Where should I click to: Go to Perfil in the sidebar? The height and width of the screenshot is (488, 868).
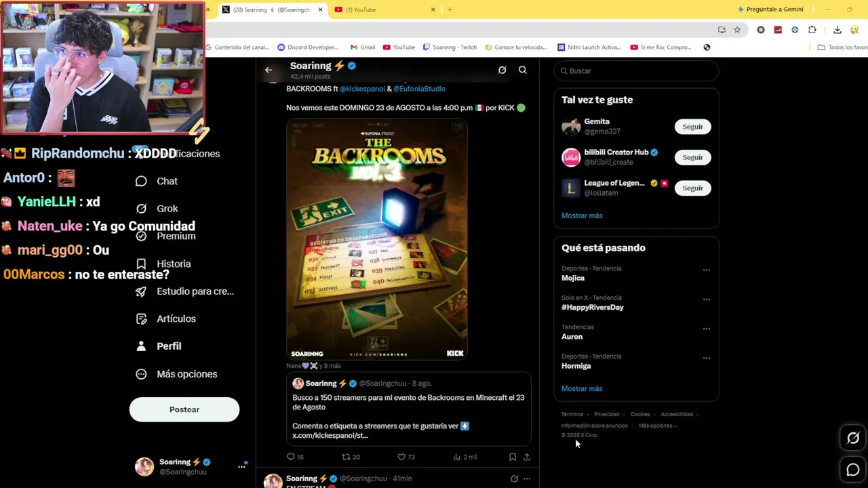coord(158,346)
